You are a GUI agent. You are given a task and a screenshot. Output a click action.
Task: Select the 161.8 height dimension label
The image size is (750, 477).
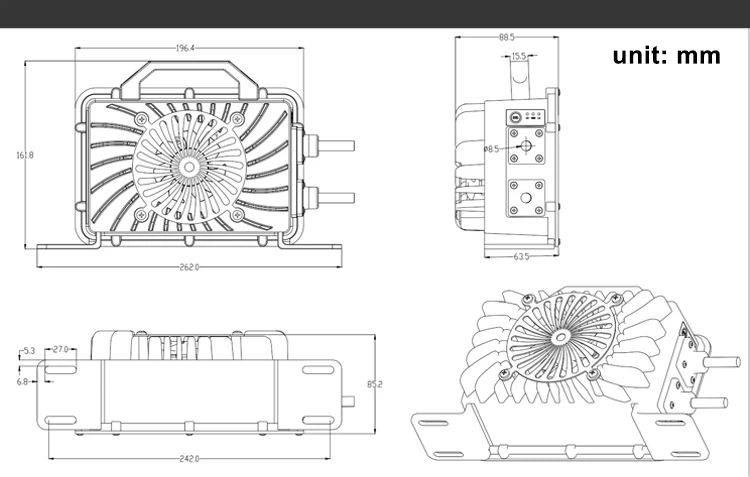coord(25,155)
